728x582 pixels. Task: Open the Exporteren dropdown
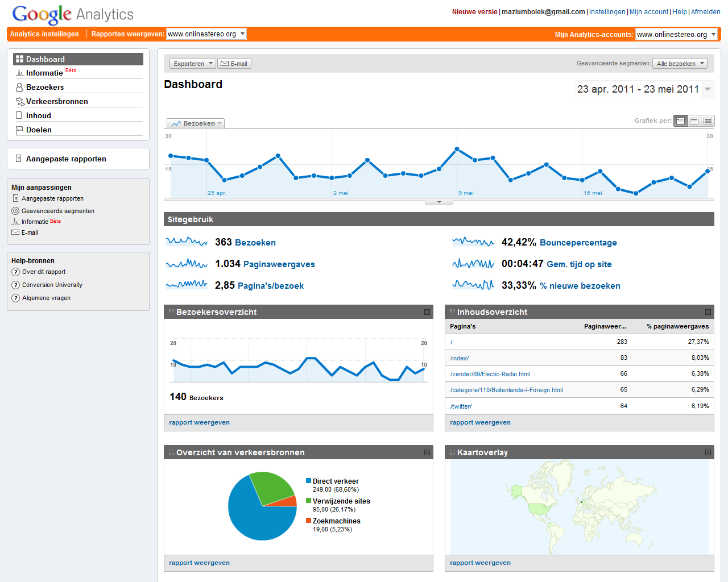[193, 64]
